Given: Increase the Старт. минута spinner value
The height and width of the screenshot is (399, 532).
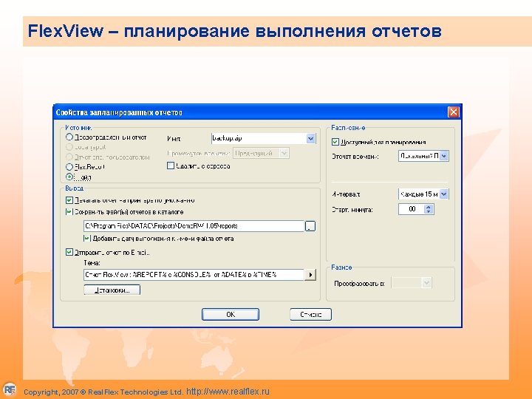Looking at the screenshot, I should tap(429, 207).
